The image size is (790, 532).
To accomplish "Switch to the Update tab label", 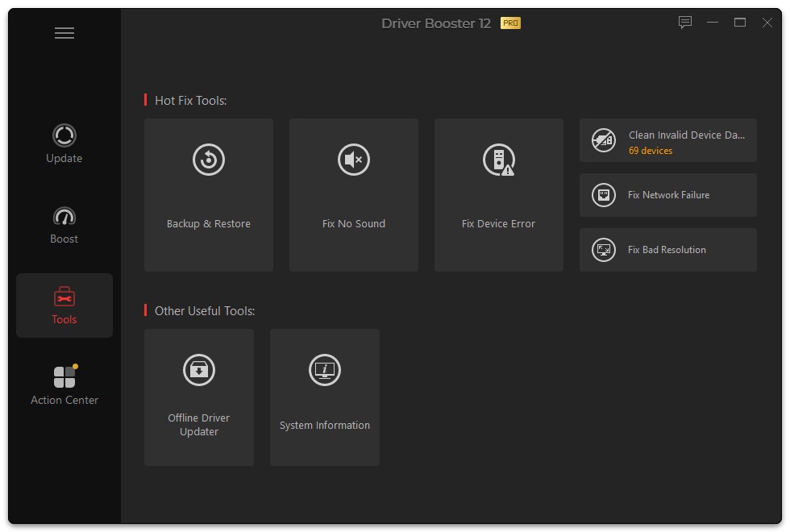I will pos(64,158).
